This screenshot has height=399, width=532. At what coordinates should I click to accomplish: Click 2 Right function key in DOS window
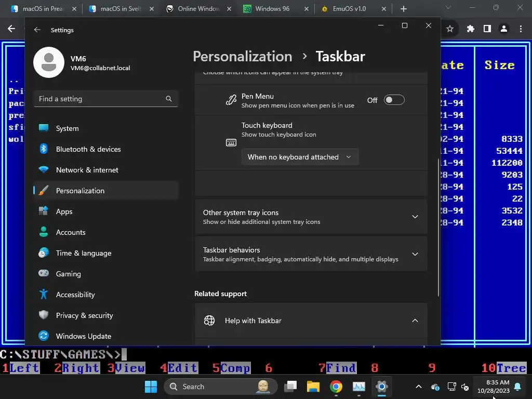pos(77,368)
